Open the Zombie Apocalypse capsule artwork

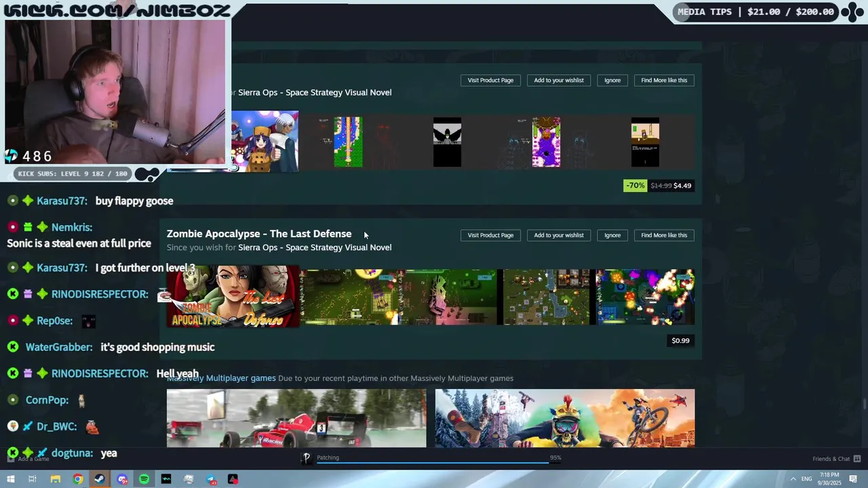(x=233, y=297)
